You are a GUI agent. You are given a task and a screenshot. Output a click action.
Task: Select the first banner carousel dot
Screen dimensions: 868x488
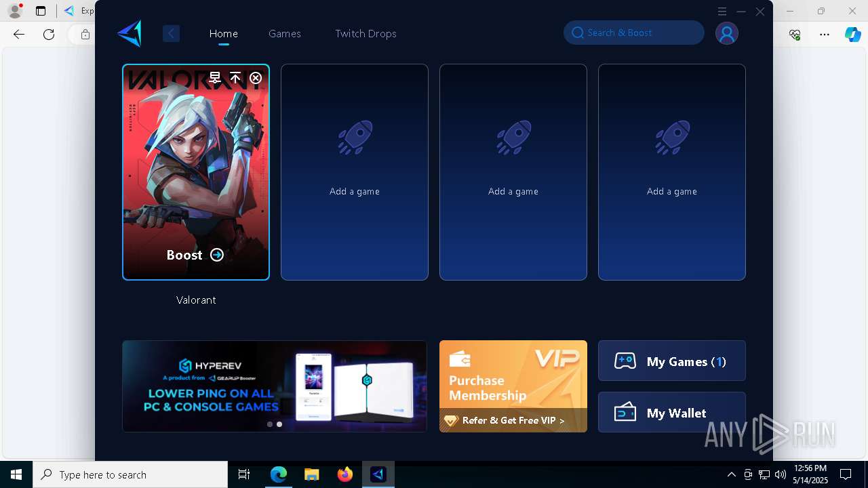click(270, 424)
